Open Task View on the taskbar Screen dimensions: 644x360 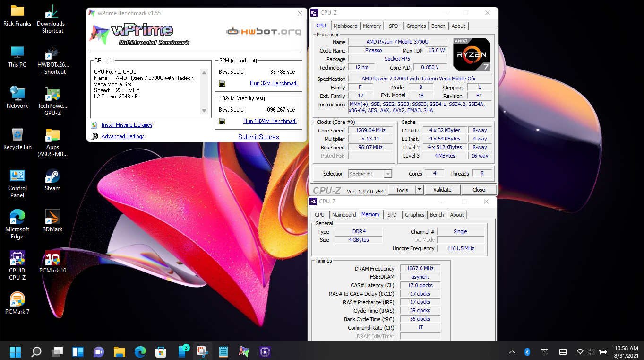(x=57, y=352)
